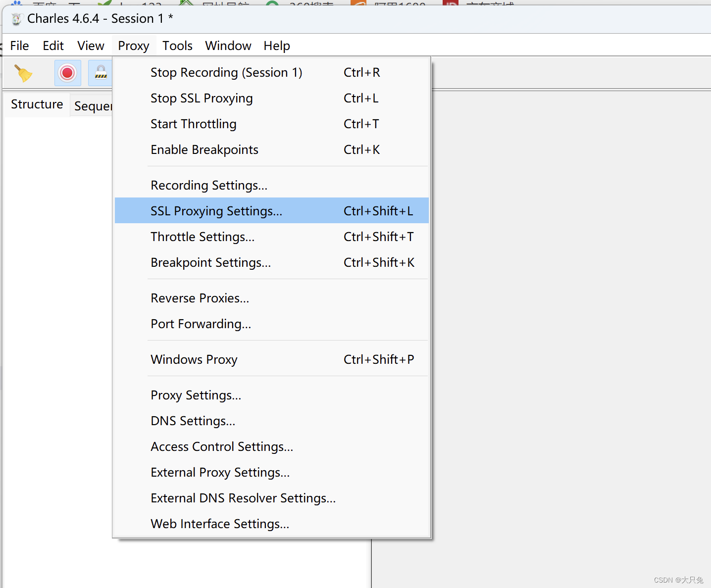Open Throttle Settings...
Image resolution: width=711 pixels, height=588 pixels.
(x=272, y=237)
